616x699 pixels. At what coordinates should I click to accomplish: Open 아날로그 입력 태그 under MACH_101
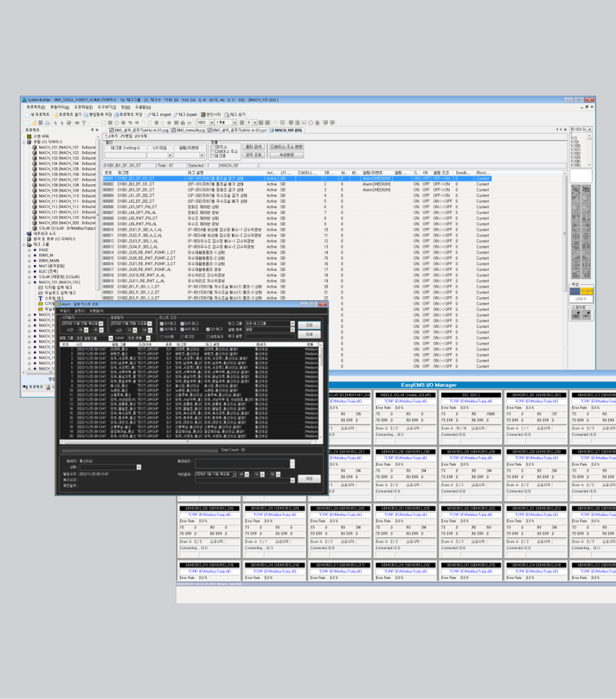pos(57,294)
